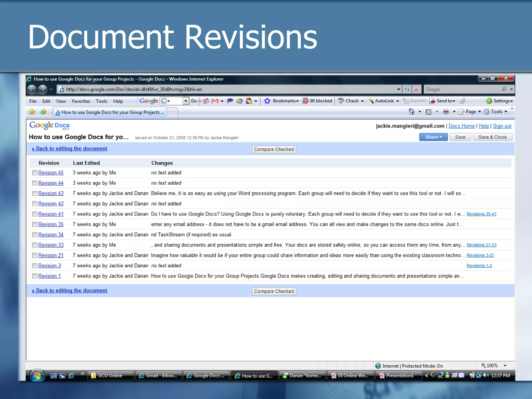Expand the Google search box provider dropdown
The width and height of the screenshot is (532, 399).
click(511, 89)
